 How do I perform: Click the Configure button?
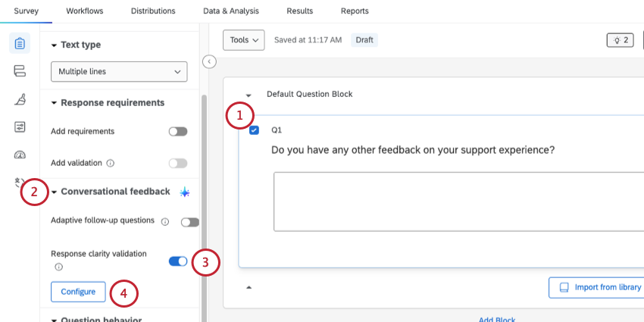[78, 292]
